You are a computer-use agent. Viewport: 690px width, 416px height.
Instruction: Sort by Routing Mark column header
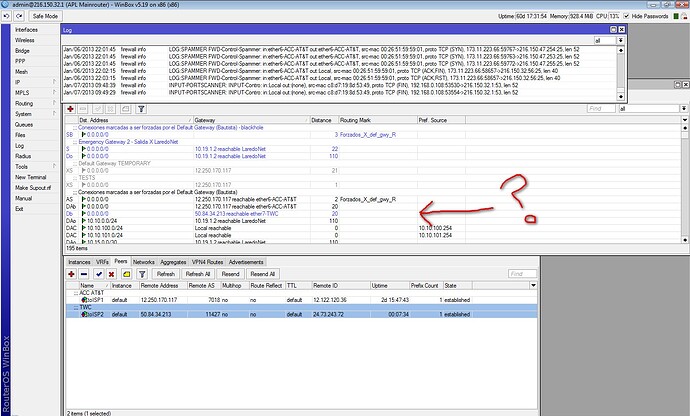point(378,120)
